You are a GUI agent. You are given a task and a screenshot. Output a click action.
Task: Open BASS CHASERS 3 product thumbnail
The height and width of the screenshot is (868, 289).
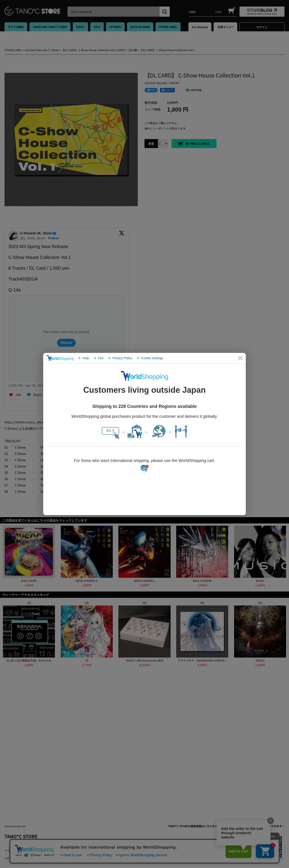point(87,552)
